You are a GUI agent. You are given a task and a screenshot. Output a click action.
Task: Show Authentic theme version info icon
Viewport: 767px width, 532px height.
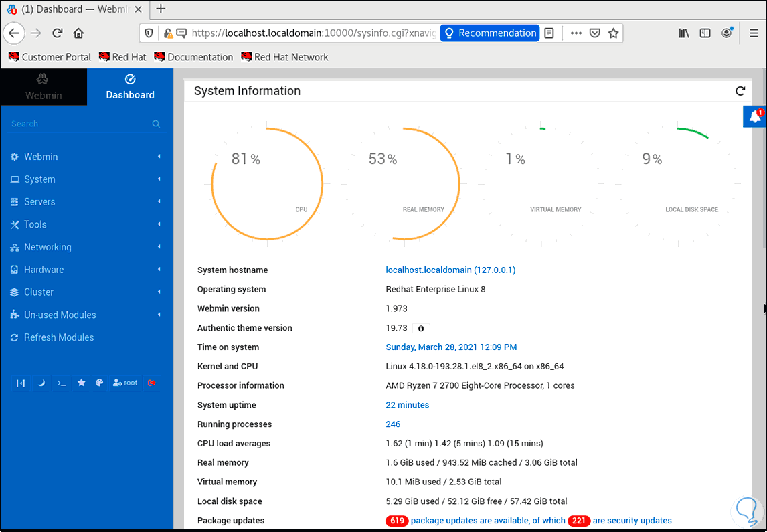(x=421, y=328)
